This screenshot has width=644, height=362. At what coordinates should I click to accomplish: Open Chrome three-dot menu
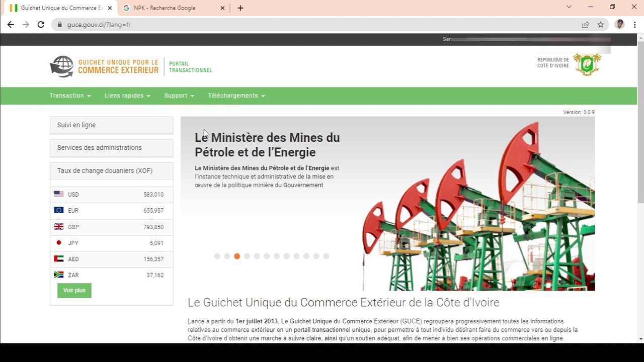tap(635, 24)
